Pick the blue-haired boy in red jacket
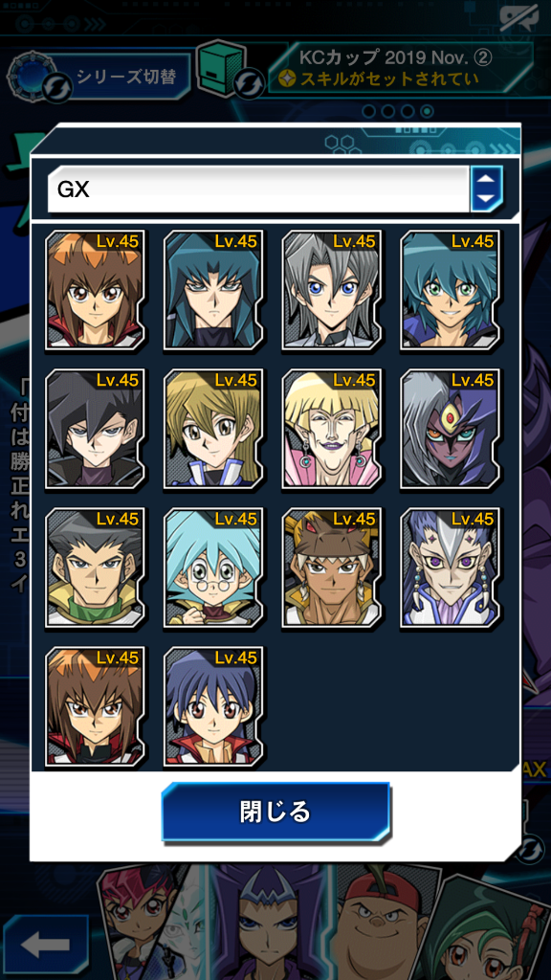This screenshot has width=551, height=980. (x=213, y=706)
